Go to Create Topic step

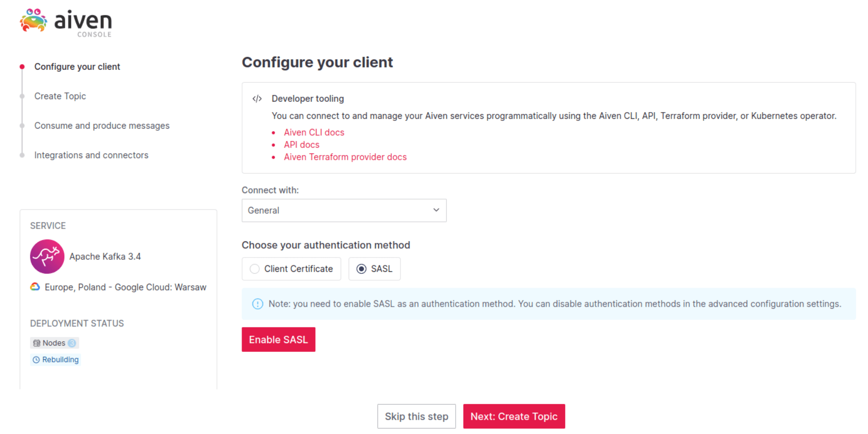coord(60,96)
